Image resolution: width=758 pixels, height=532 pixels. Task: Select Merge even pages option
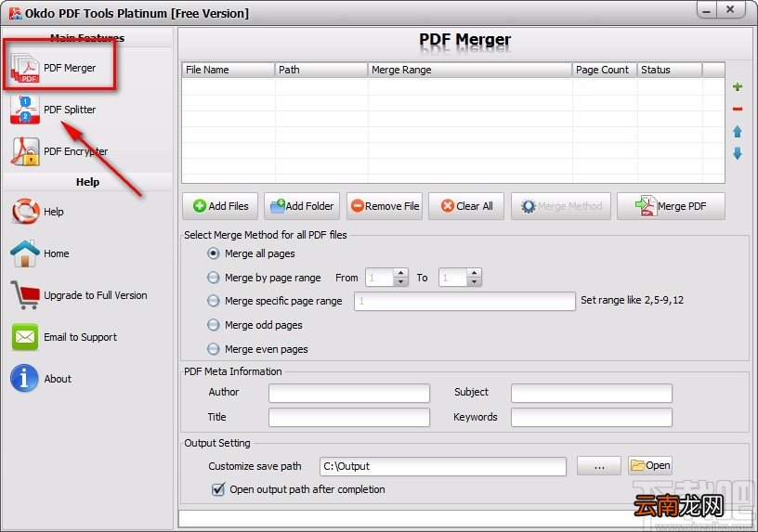click(214, 349)
